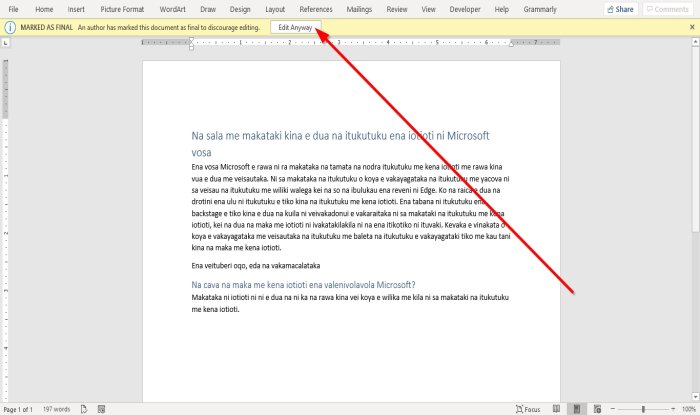This screenshot has height=415, width=700.
Task: Click the tab selector at ruler corner
Action: tap(5, 43)
